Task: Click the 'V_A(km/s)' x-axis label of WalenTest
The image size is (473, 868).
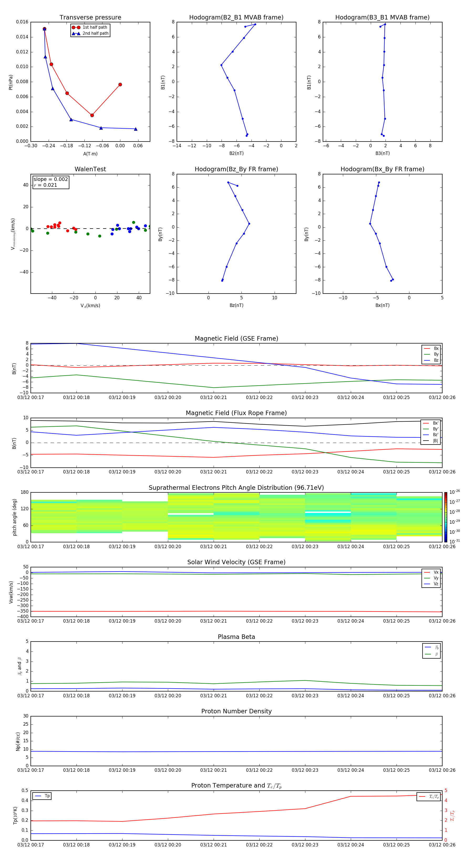Action: point(90,306)
